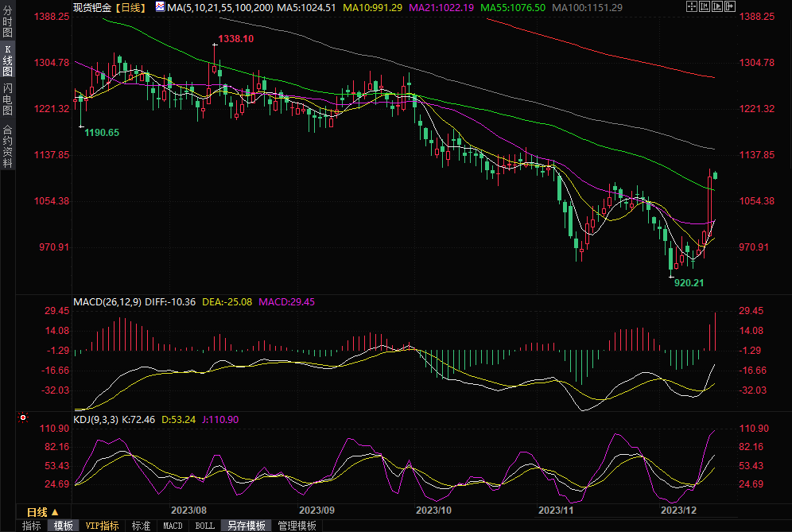Screen dimensions: 792x532
Task: Open 管理模板 template manager
Action: click(x=296, y=526)
